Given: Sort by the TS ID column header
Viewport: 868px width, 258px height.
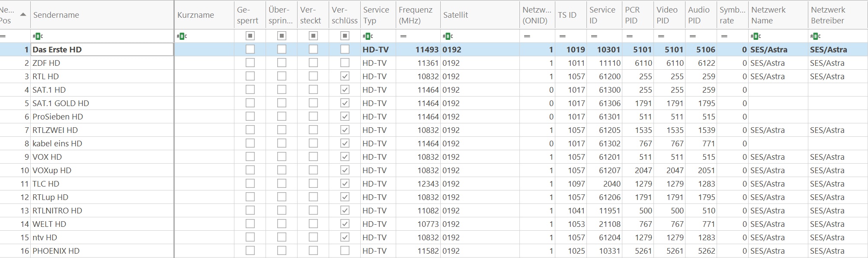Looking at the screenshot, I should (570, 15).
